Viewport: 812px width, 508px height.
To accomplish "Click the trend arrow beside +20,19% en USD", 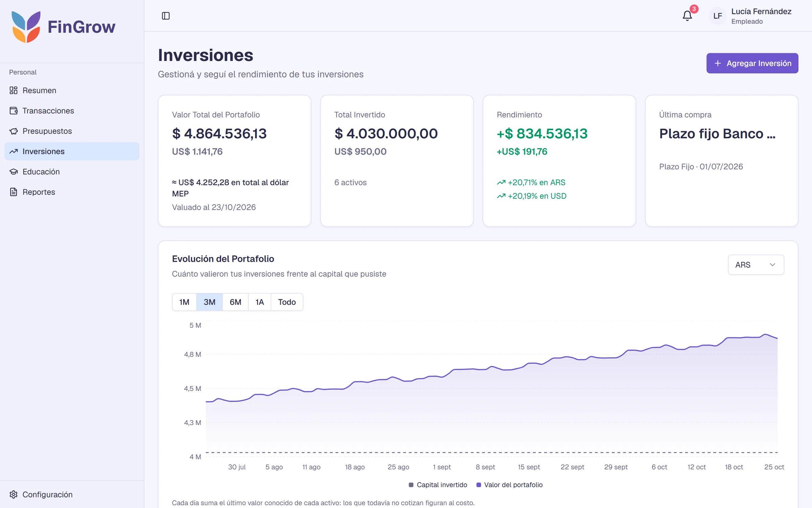I will click(501, 196).
